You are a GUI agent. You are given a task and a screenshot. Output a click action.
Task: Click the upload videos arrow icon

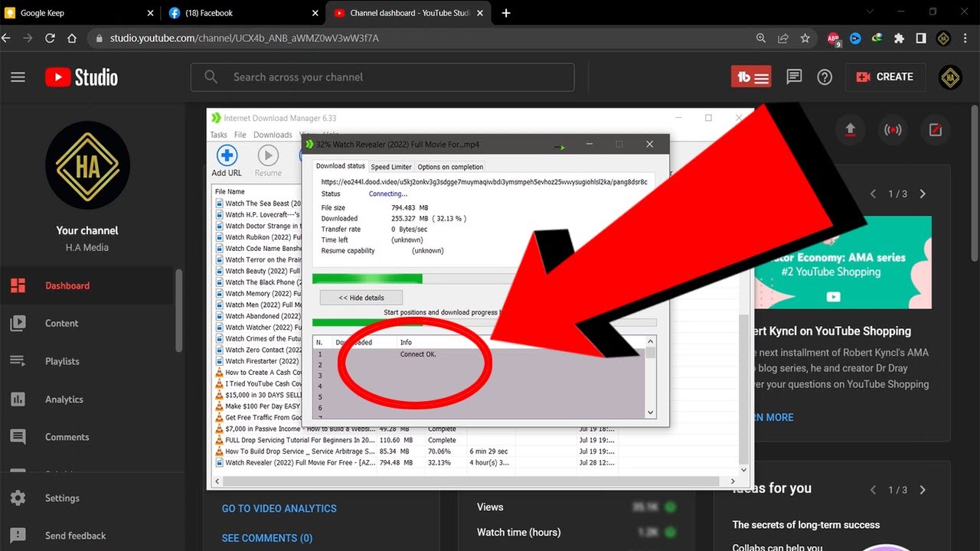[x=850, y=130]
